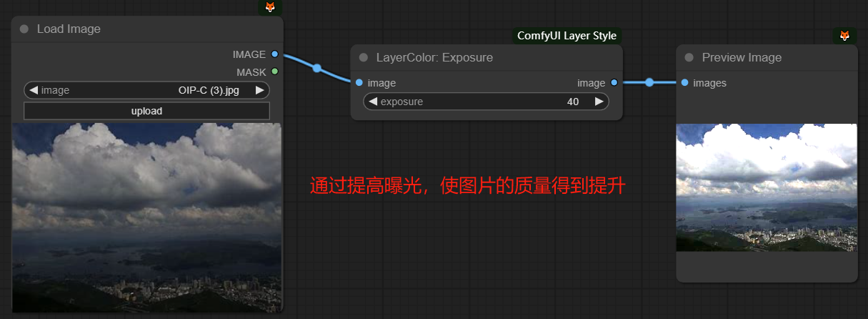
Task: Increase exposure value with right arrow
Action: click(599, 102)
